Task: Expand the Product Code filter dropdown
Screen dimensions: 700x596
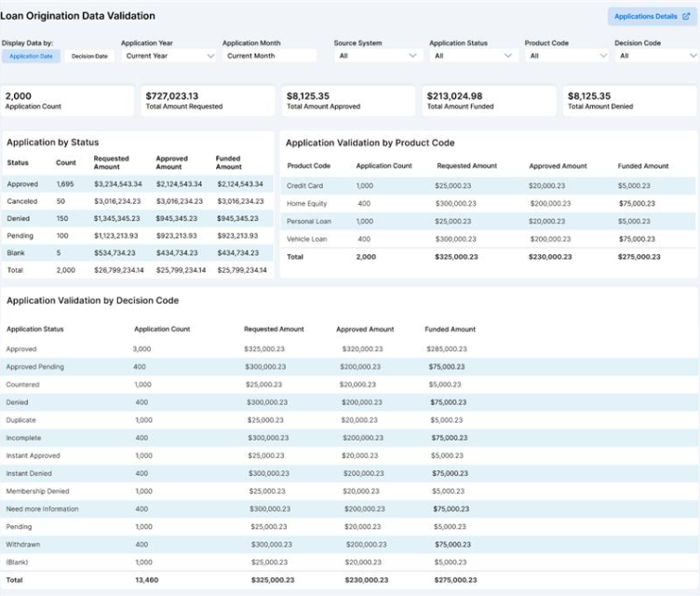Action: coord(565,56)
